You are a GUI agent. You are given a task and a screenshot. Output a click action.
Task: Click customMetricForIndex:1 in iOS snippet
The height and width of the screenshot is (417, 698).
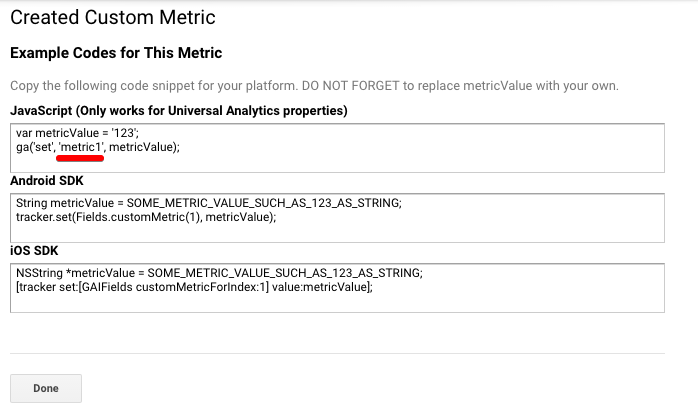click(200, 287)
